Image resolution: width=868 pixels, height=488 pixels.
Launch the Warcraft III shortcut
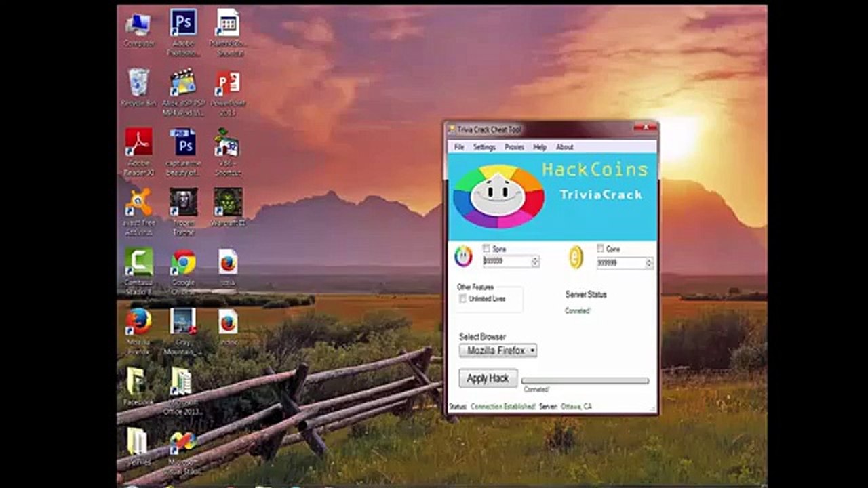click(x=227, y=202)
